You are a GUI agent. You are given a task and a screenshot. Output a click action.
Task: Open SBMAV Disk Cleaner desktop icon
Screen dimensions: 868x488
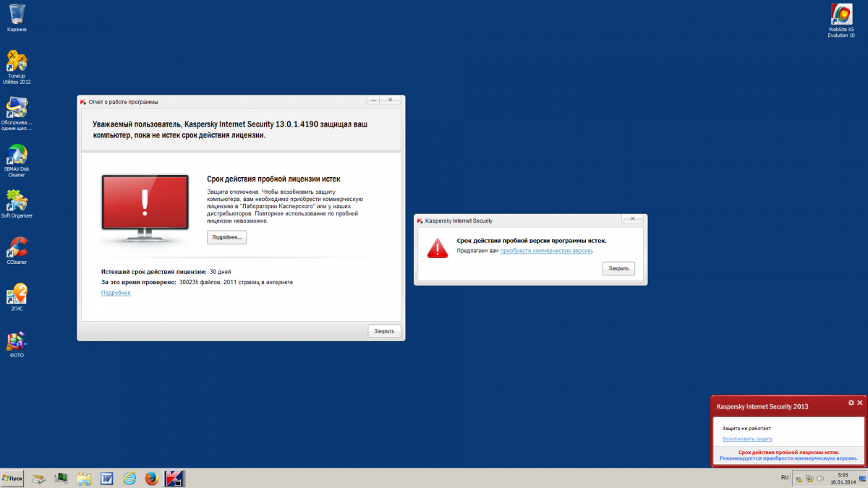coord(17,160)
